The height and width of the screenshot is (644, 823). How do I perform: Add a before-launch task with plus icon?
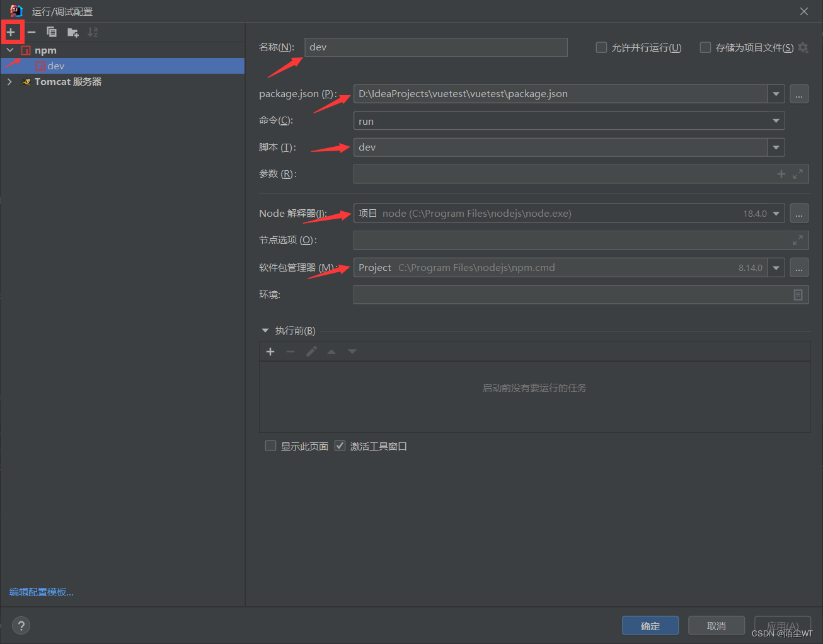tap(270, 352)
